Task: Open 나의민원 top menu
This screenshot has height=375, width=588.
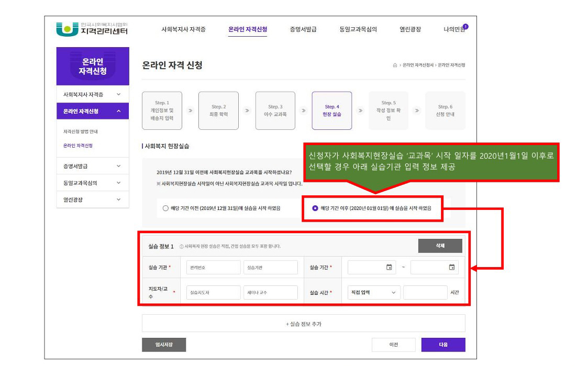Action: pyautogui.click(x=454, y=29)
